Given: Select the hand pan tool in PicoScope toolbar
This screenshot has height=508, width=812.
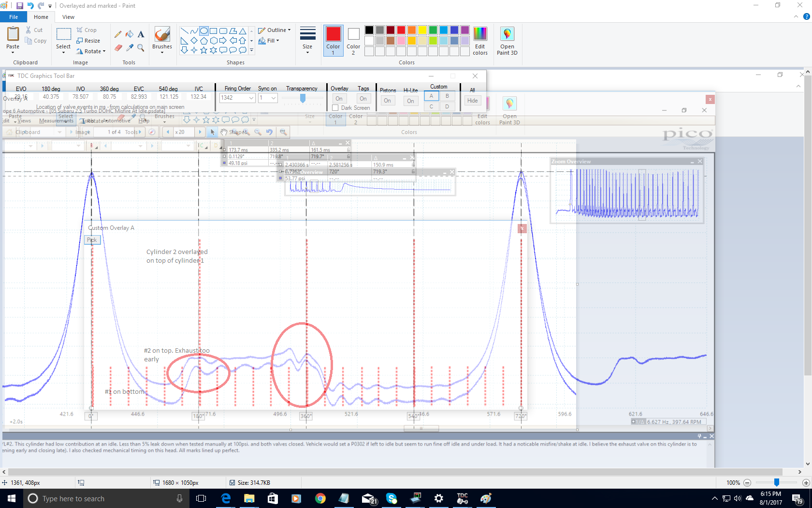Looking at the screenshot, I should coord(224,132).
